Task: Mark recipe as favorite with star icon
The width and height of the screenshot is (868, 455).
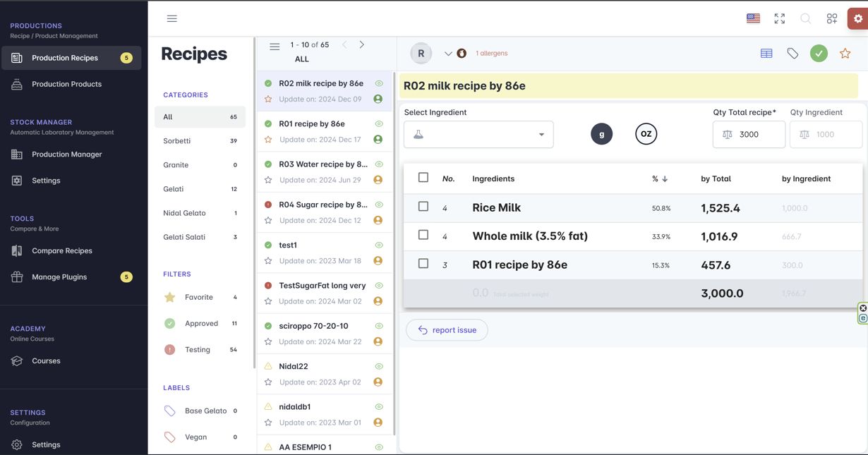Action: (x=845, y=54)
